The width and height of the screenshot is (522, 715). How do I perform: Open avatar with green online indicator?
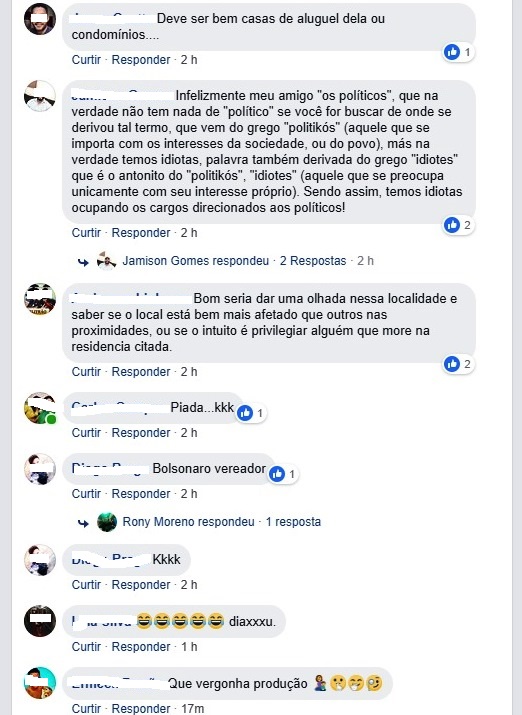(x=40, y=408)
